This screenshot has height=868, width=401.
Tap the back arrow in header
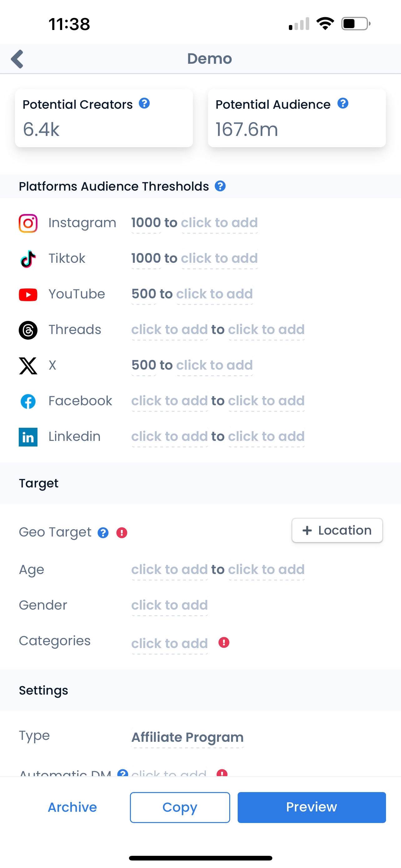click(17, 59)
